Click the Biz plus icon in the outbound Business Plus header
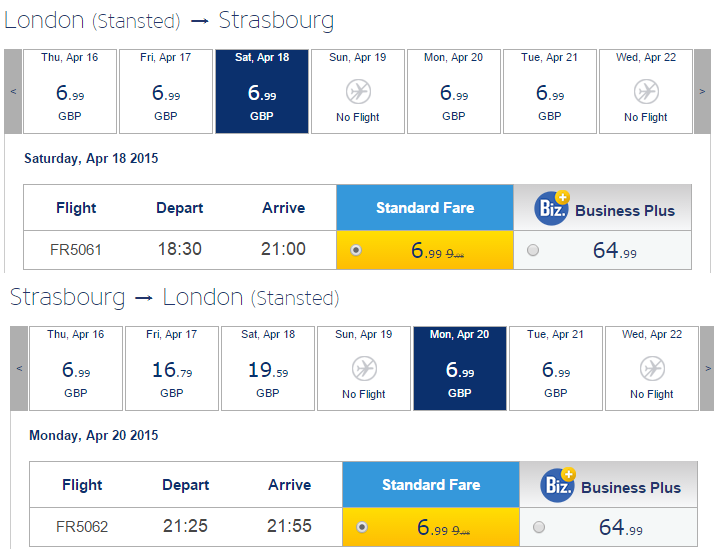The image size is (714, 556). pos(552,208)
